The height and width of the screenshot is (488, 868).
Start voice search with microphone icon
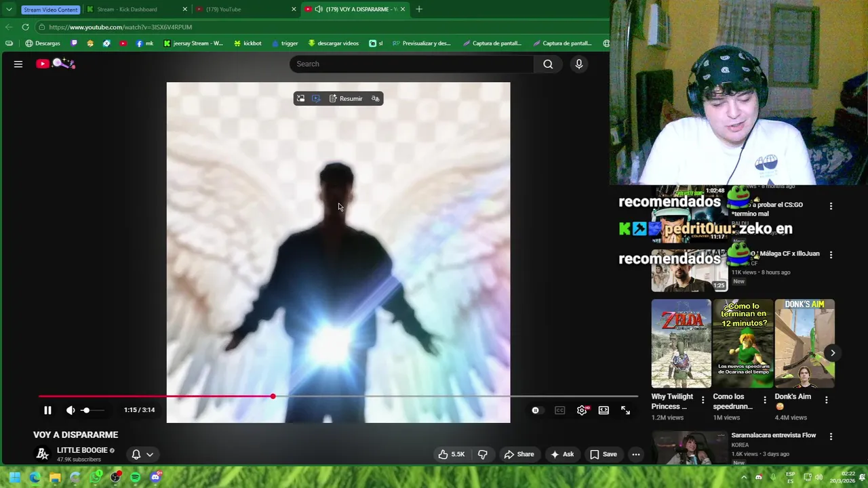point(578,64)
